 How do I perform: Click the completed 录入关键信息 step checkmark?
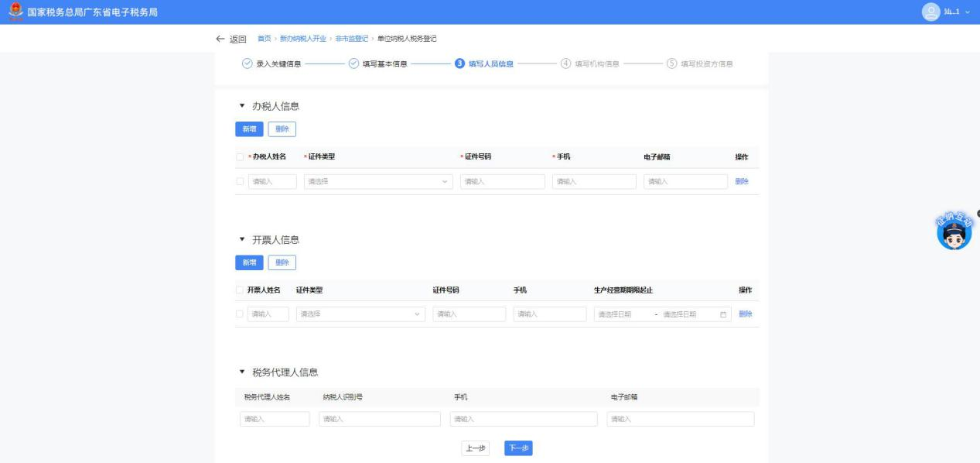click(x=246, y=63)
